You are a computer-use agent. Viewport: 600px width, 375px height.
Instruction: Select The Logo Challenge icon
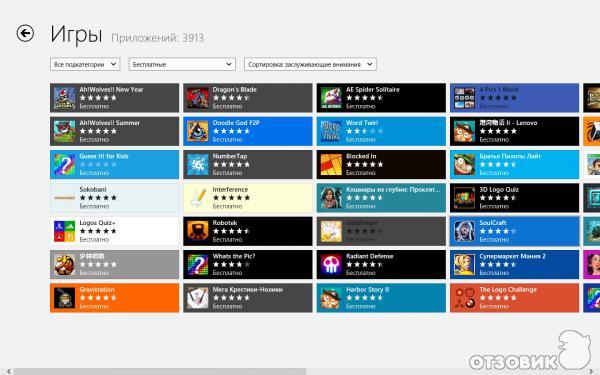point(465,298)
